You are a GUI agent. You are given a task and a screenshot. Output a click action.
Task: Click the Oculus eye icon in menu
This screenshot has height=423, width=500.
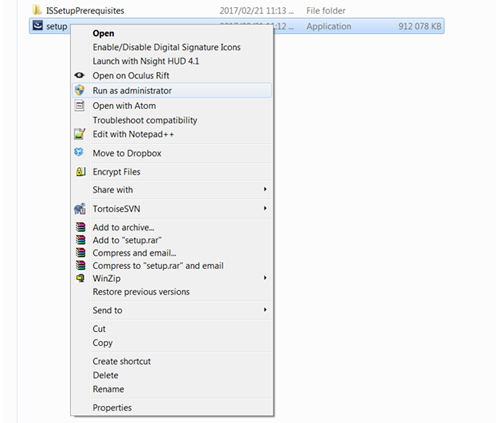79,75
